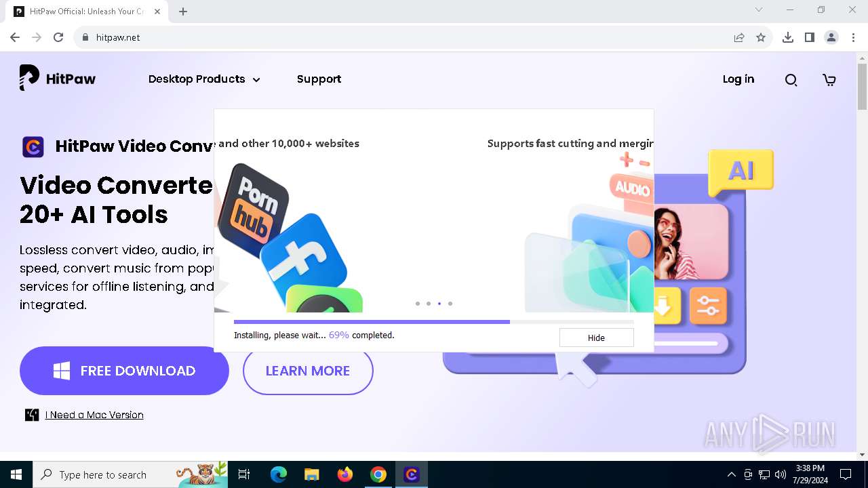This screenshot has width=868, height=488.
Task: Click the taskbar clock and date
Action: click(x=810, y=474)
